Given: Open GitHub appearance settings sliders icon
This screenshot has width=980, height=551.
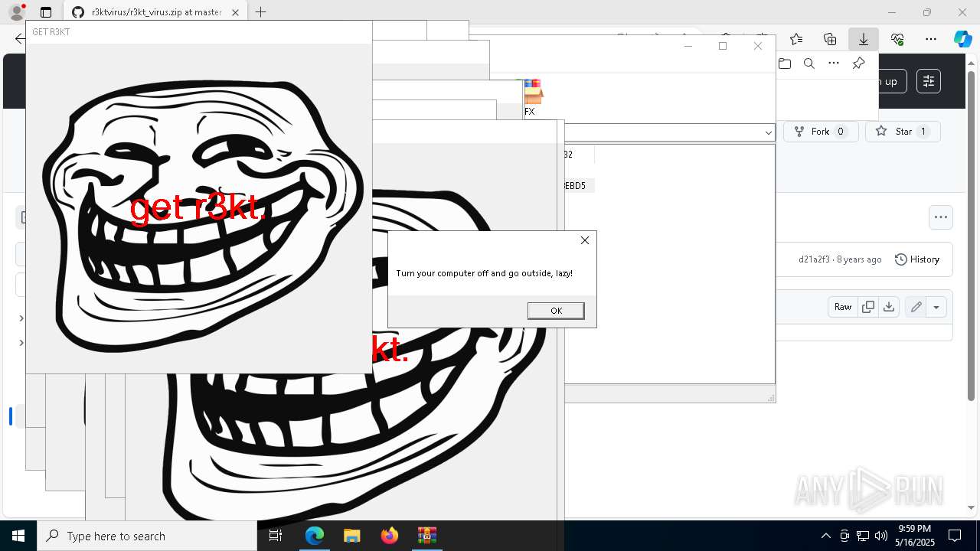Looking at the screenshot, I should coord(929,81).
